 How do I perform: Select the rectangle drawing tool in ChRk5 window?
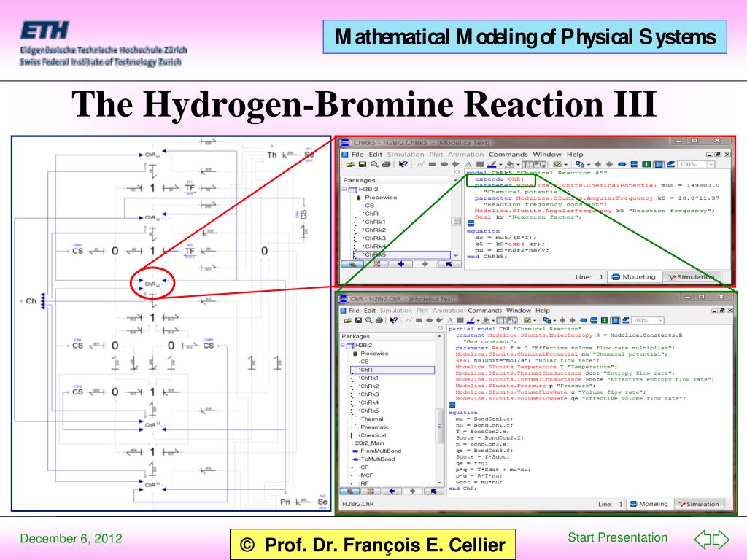point(432,164)
